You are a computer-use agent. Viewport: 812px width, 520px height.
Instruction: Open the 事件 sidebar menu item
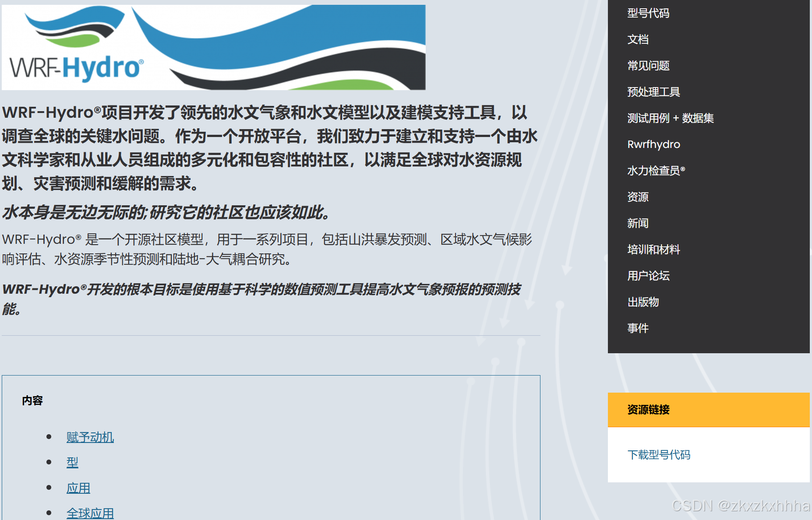638,328
